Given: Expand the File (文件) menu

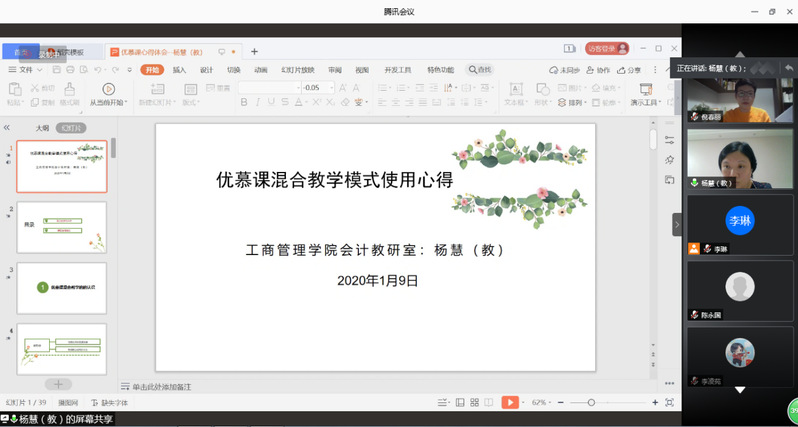Looking at the screenshot, I should 26,70.
